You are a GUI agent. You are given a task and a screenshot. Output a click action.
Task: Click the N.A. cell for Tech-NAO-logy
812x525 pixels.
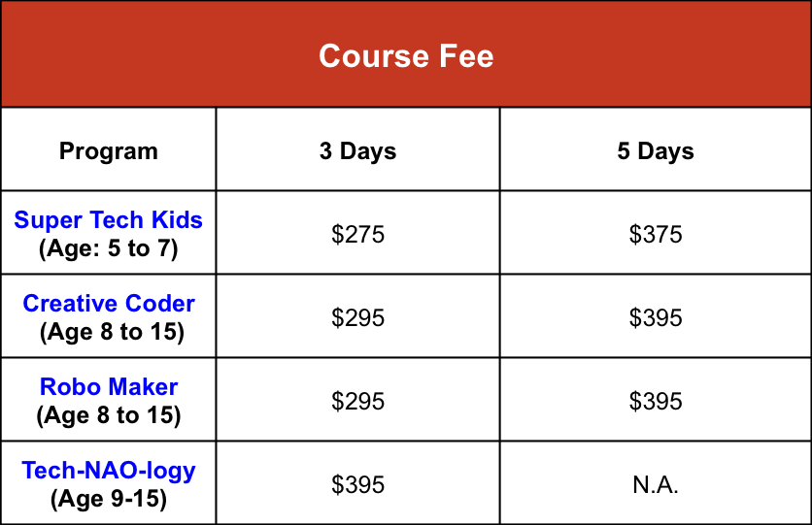[656, 485]
